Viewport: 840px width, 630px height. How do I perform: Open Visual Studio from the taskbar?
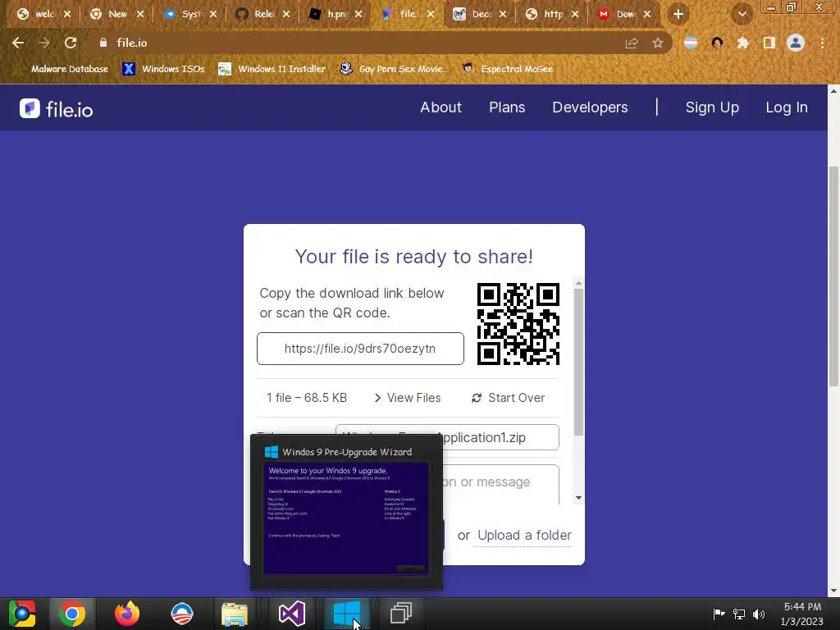(x=292, y=614)
